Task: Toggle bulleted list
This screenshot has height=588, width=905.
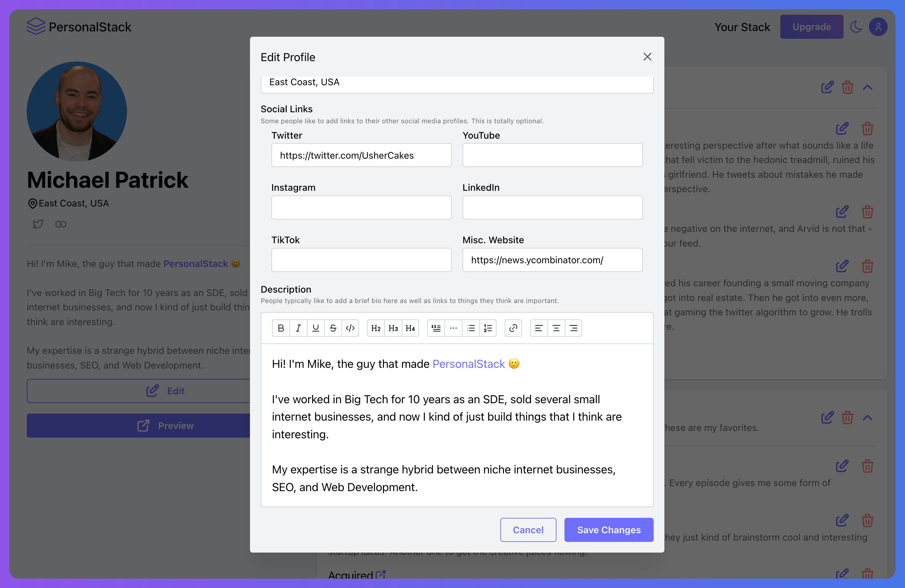Action: (x=471, y=328)
